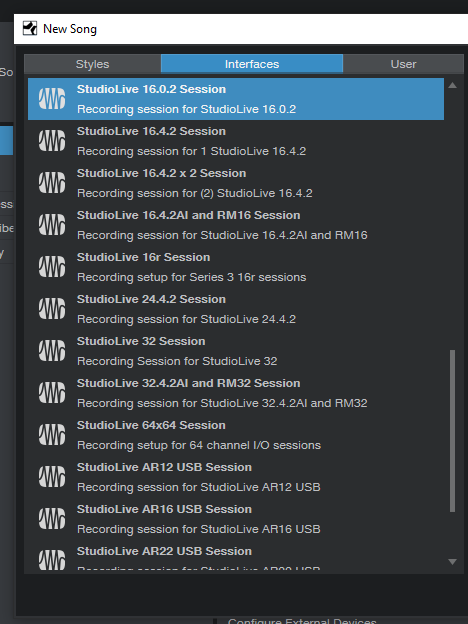The width and height of the screenshot is (468, 624).
Task: Click the PreSonus icon beside StudioLive 16.4.2 Session
Action: coord(52,140)
